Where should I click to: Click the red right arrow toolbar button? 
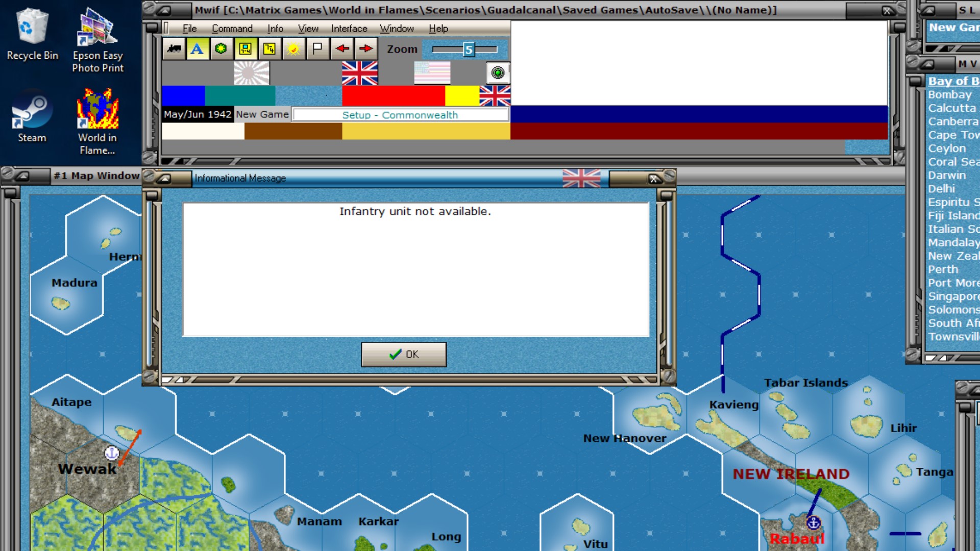366,49
